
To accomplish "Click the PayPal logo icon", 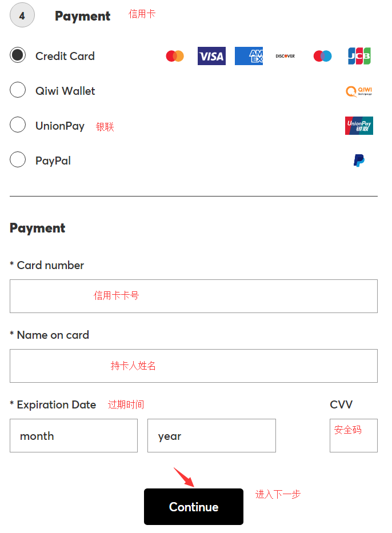I will point(359,161).
